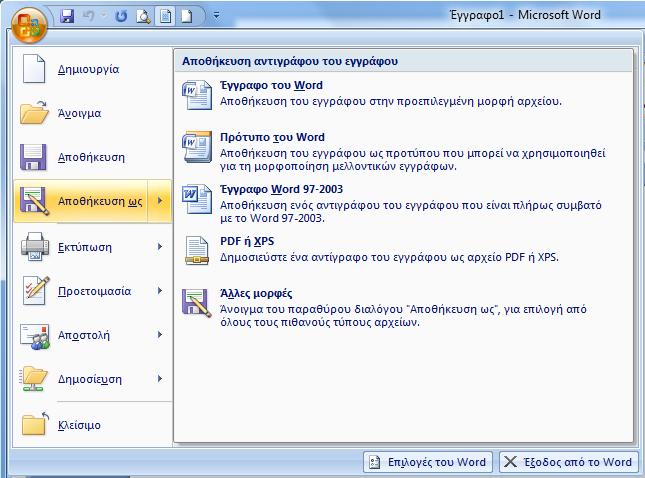
Task: Click open folder icon next to Άνοιγμα
Action: click(x=34, y=112)
